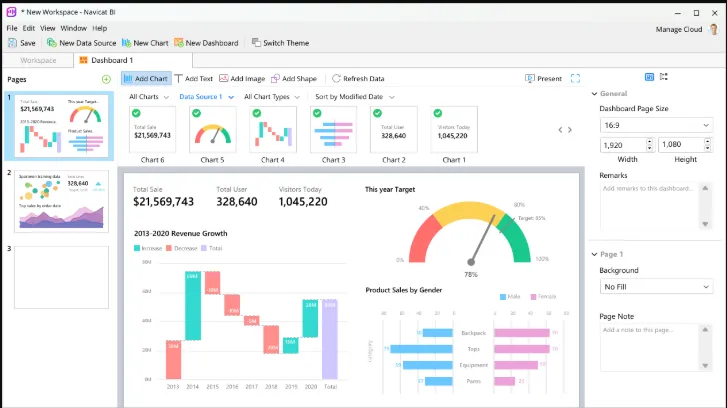Toggle the Female legend series
The height and width of the screenshot is (408, 727).
pos(543,297)
